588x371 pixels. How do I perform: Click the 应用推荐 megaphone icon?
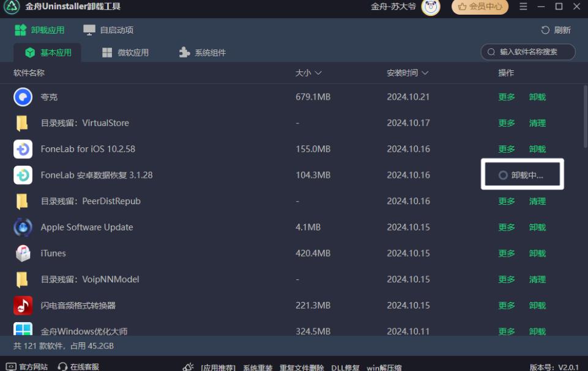point(188,367)
